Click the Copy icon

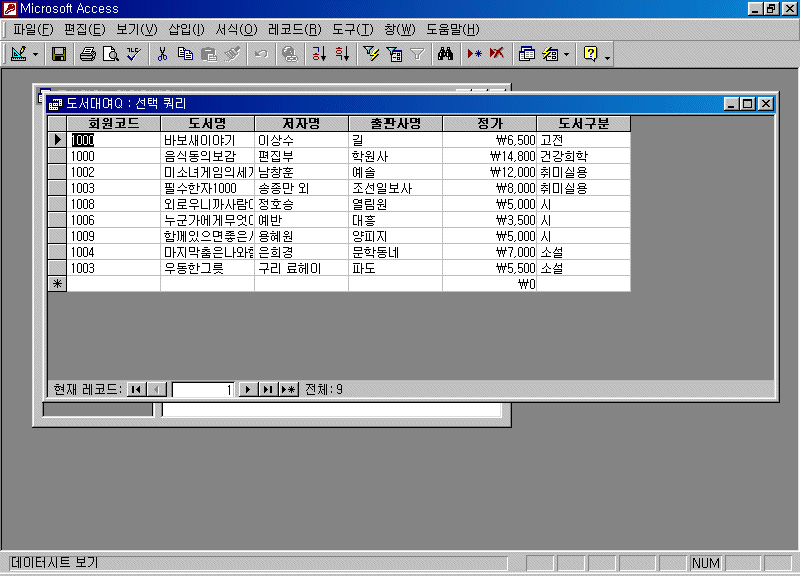[185, 54]
